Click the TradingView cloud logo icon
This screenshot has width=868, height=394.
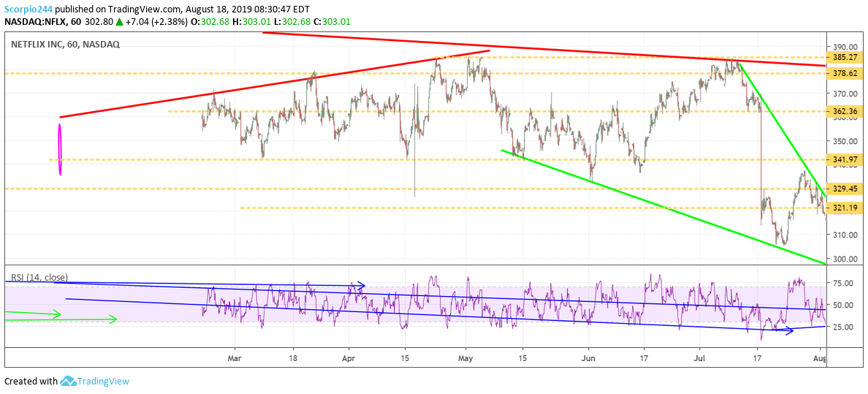click(67, 382)
